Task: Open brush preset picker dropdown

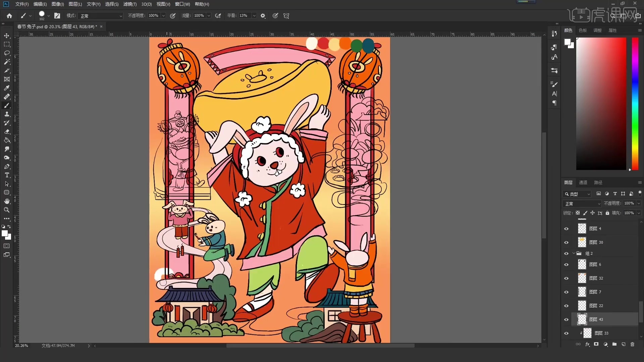Action: [49, 16]
